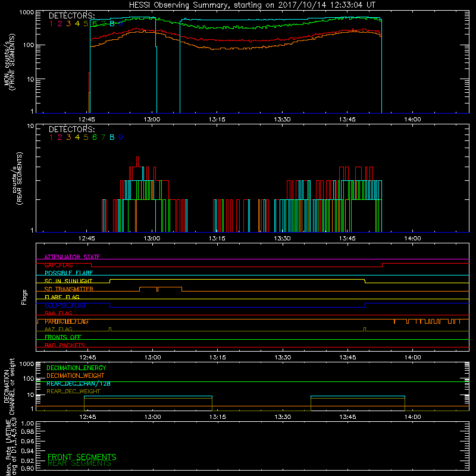Click the SAA_FLAG label
This screenshot has width=476, height=476.
point(58,313)
